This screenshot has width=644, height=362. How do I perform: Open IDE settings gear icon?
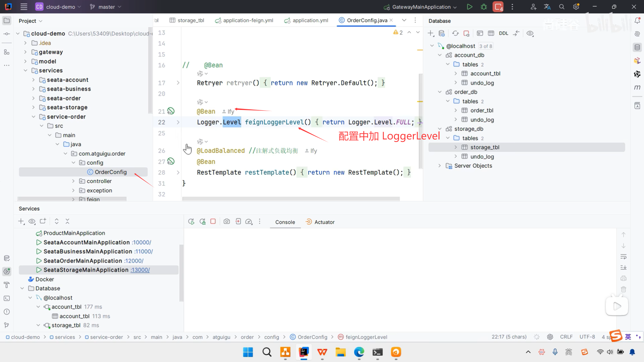576,7
